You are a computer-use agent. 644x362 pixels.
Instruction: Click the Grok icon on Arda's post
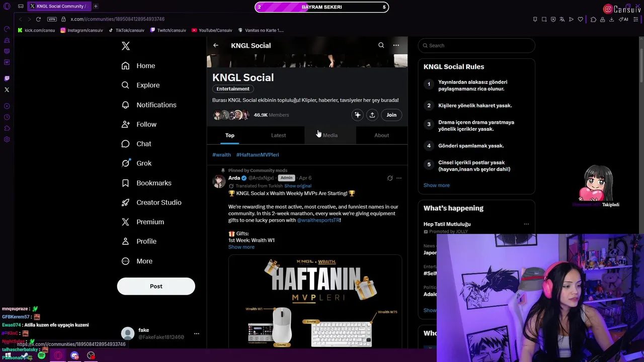(390, 178)
